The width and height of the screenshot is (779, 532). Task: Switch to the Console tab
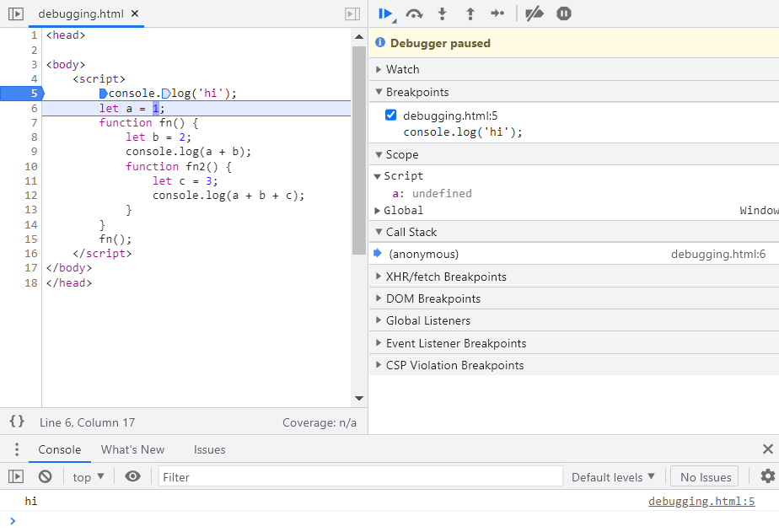[59, 449]
